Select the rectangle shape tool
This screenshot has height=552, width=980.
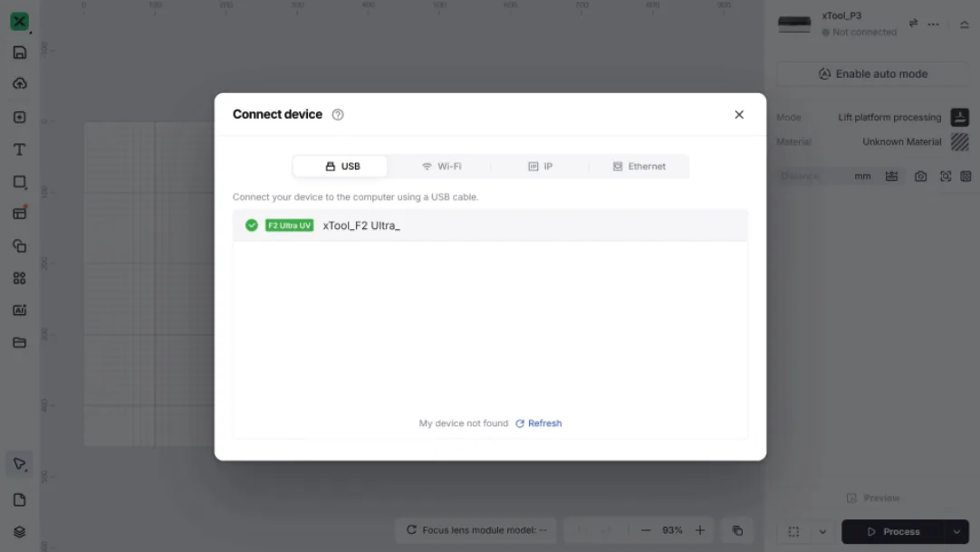19,182
